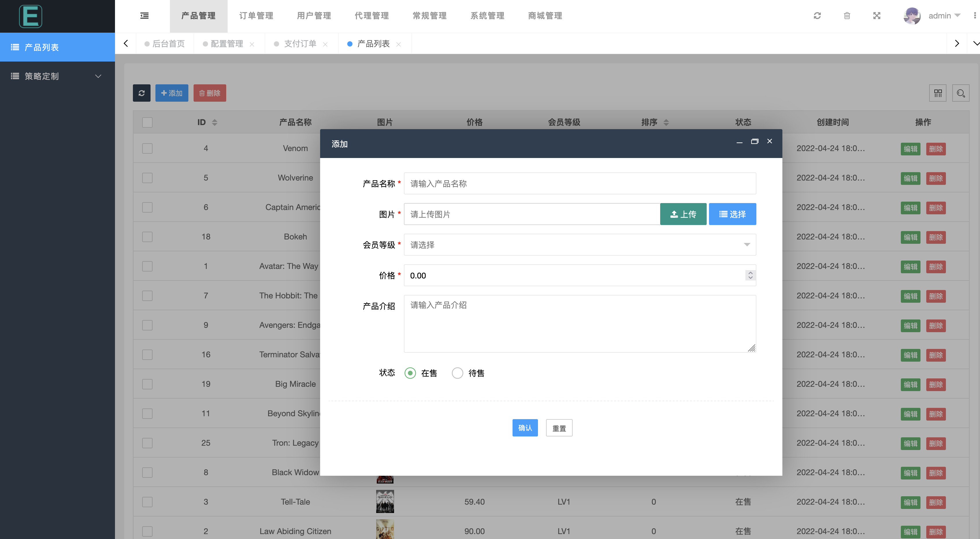
Task: Toggle fullscreen mode with the expand icon
Action: 877,16
